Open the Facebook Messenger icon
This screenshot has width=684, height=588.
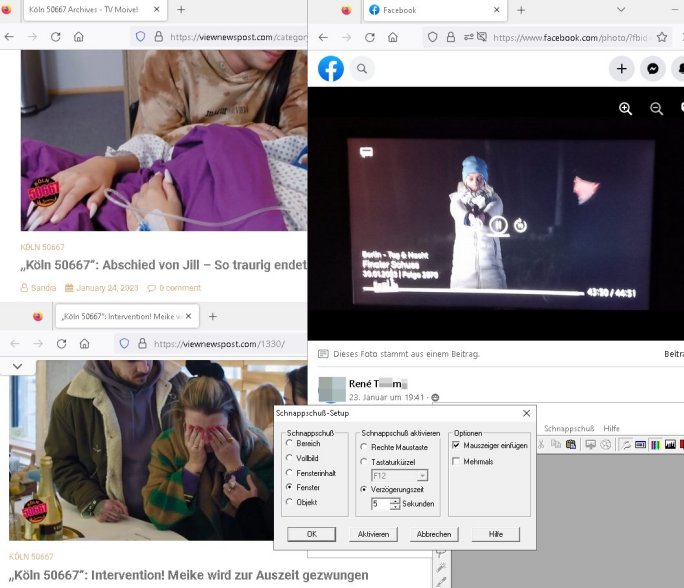coord(653,69)
